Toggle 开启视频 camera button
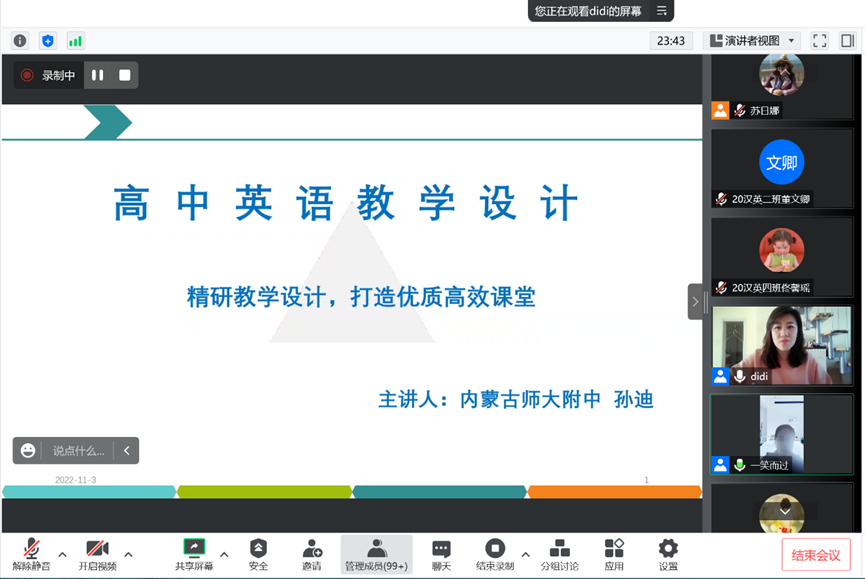Image resolution: width=865 pixels, height=579 pixels. pyautogui.click(x=97, y=555)
